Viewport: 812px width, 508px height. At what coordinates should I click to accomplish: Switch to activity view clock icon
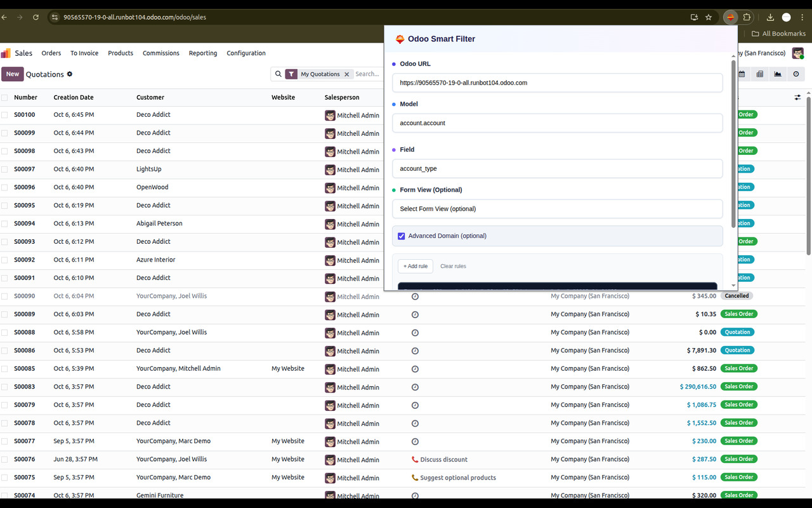pos(796,74)
